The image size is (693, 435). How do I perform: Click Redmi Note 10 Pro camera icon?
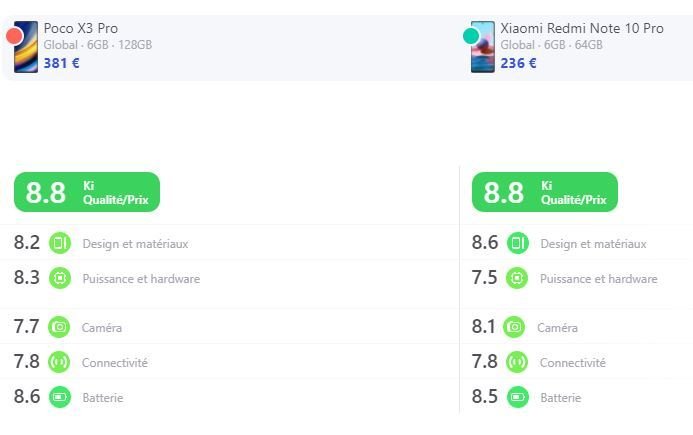click(x=514, y=327)
